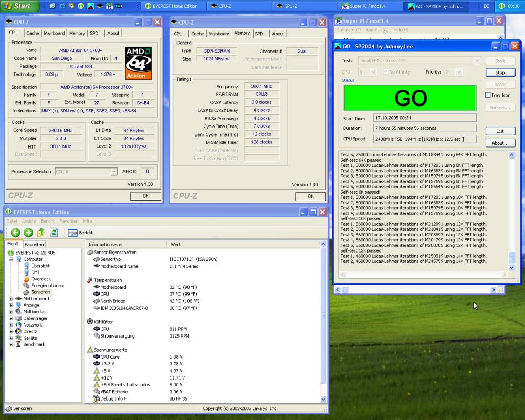Click the Wert column header
Screen dimensions: 525x420
243,245
